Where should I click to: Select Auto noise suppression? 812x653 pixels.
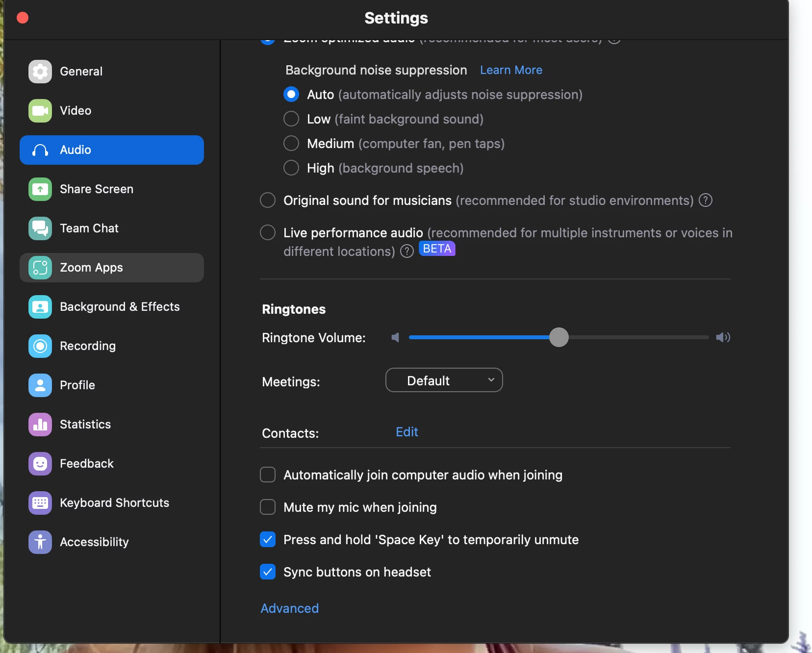291,94
